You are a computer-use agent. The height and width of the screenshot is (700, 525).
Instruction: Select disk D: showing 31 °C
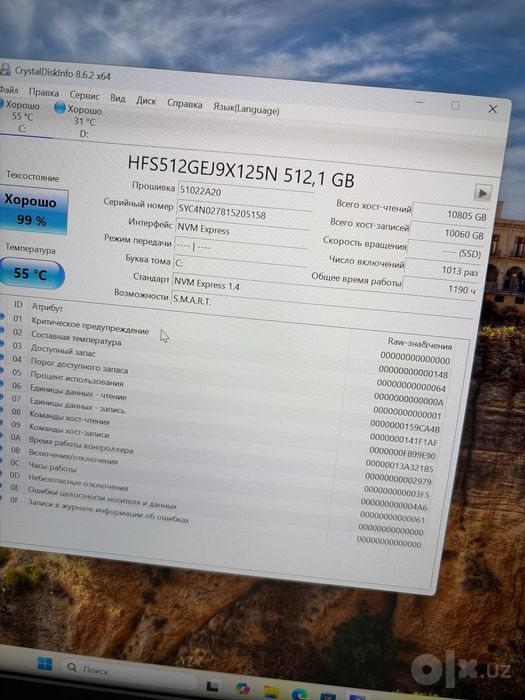click(79, 121)
